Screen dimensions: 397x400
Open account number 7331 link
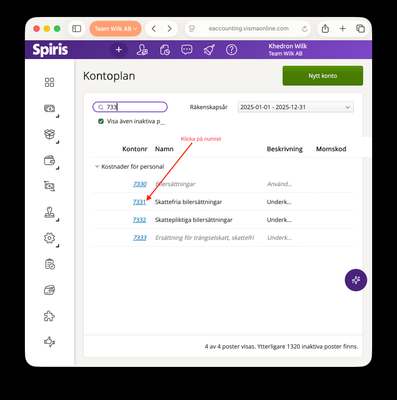pos(139,202)
